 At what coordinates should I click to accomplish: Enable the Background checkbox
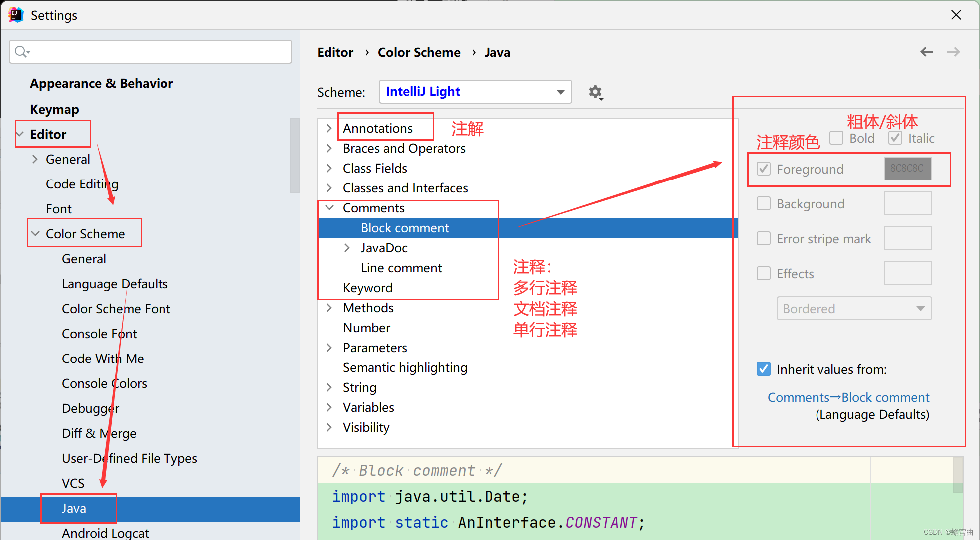[x=764, y=203]
